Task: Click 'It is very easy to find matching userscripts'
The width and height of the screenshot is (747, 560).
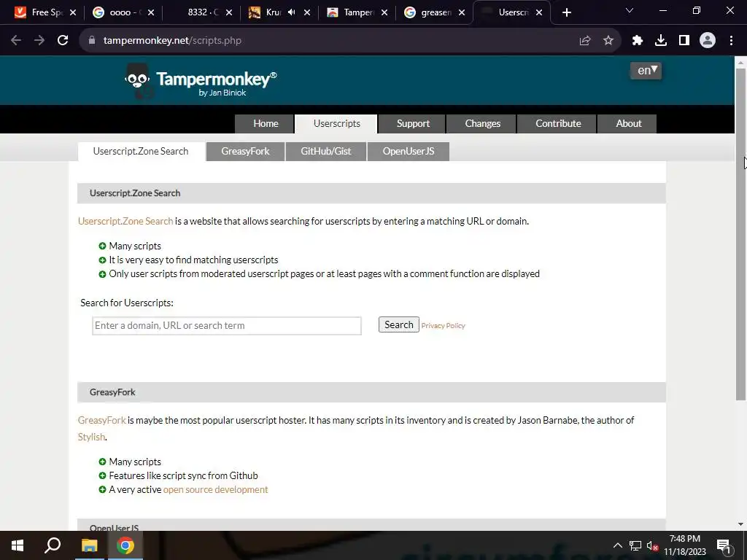Action: (193, 260)
